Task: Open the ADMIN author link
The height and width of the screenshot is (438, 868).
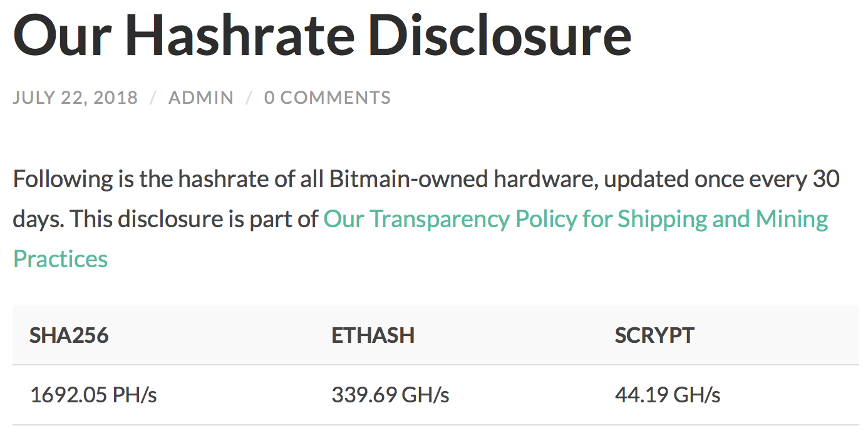Action: click(201, 98)
